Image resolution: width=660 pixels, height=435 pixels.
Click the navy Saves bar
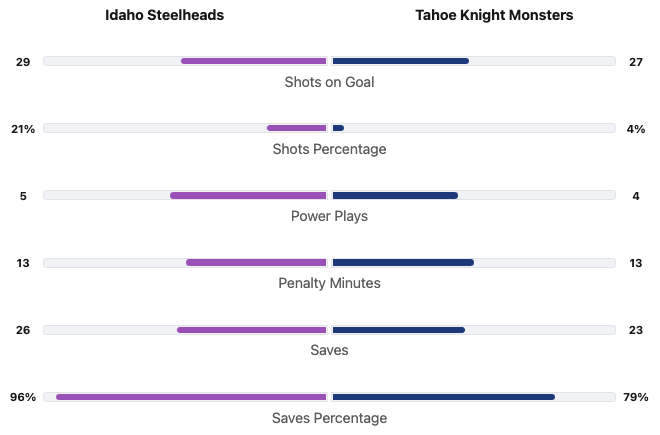[x=398, y=330]
